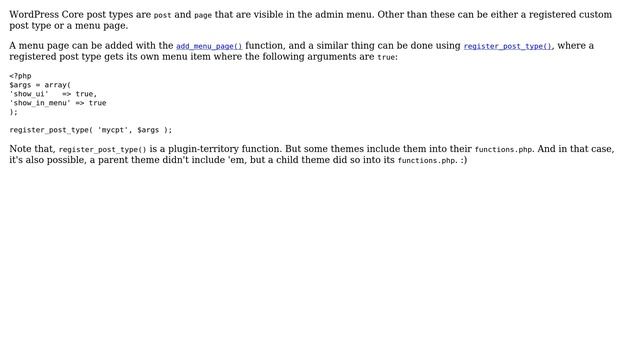
Task: Click the last 'functions.php.' inline code
Action: click(x=427, y=160)
